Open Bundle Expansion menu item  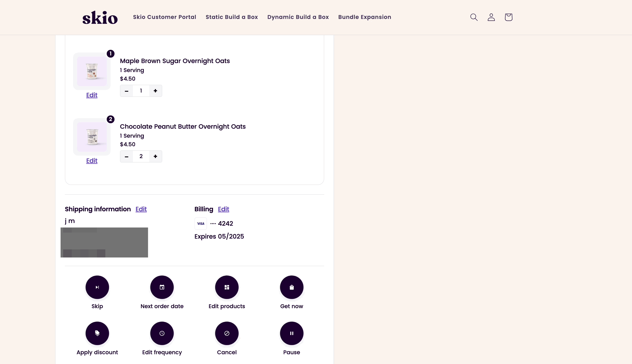pos(364,17)
